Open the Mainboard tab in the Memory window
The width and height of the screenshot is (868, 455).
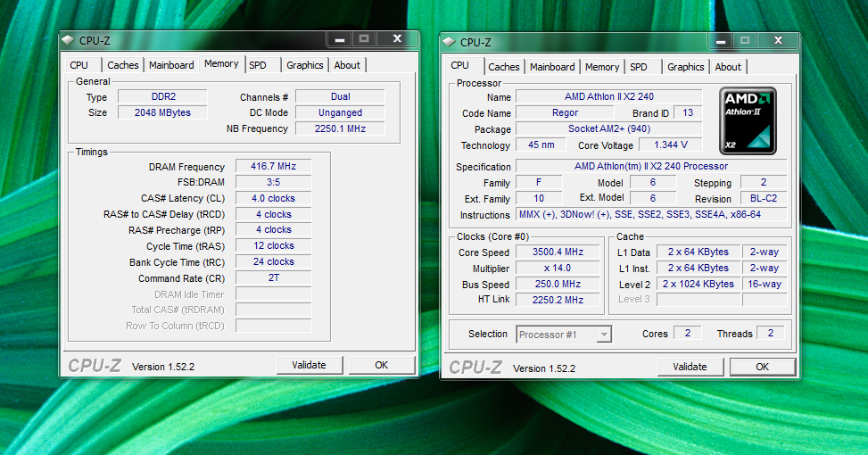tap(171, 65)
